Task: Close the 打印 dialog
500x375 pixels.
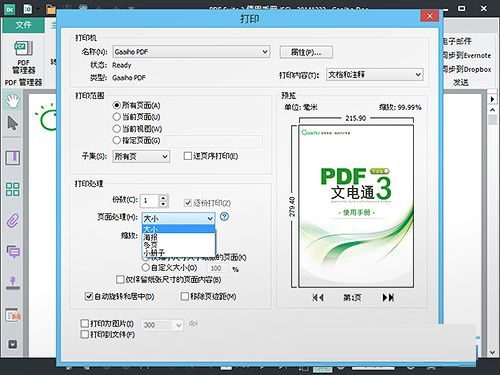Action: click(x=430, y=16)
